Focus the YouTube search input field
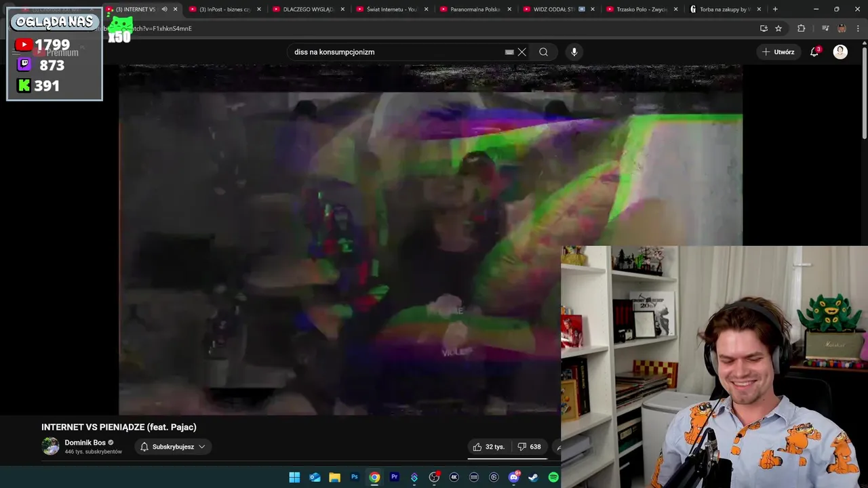The height and width of the screenshot is (488, 868). 397,52
